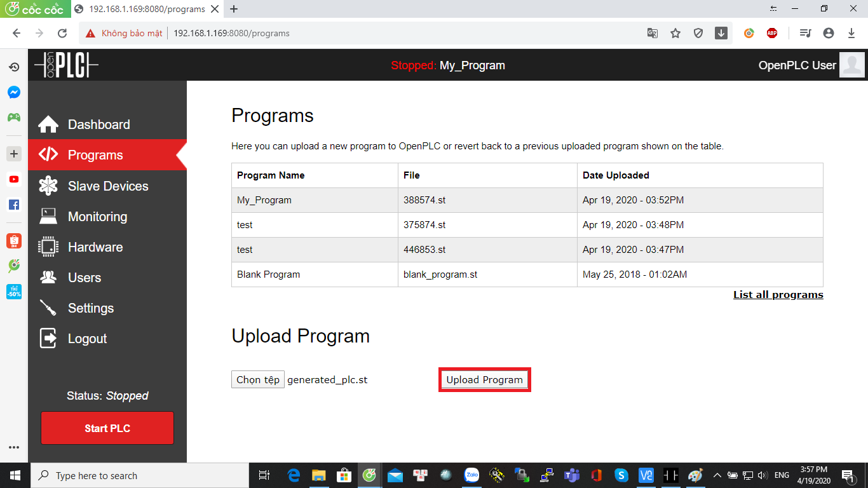Click the dark download-arrow icon in address bar

click(x=721, y=33)
